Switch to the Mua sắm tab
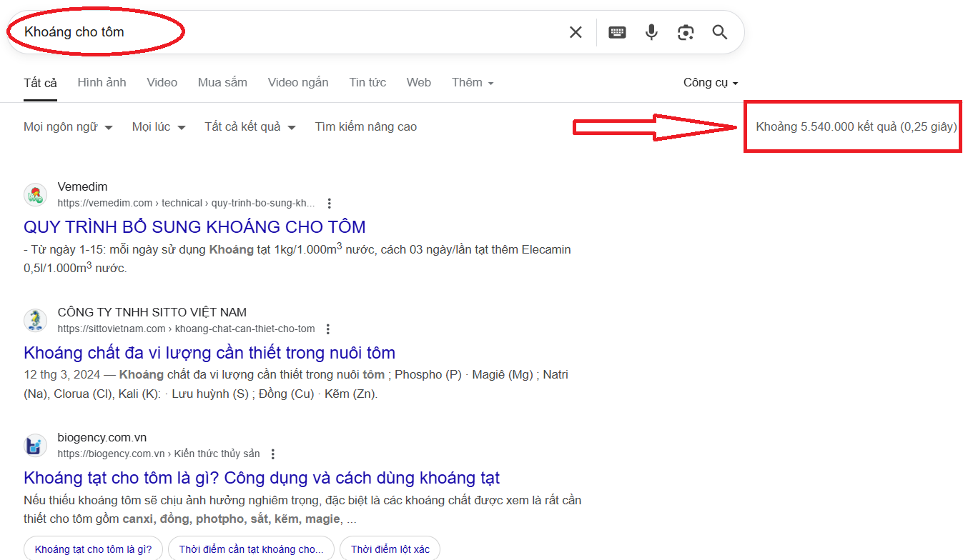 click(x=222, y=83)
